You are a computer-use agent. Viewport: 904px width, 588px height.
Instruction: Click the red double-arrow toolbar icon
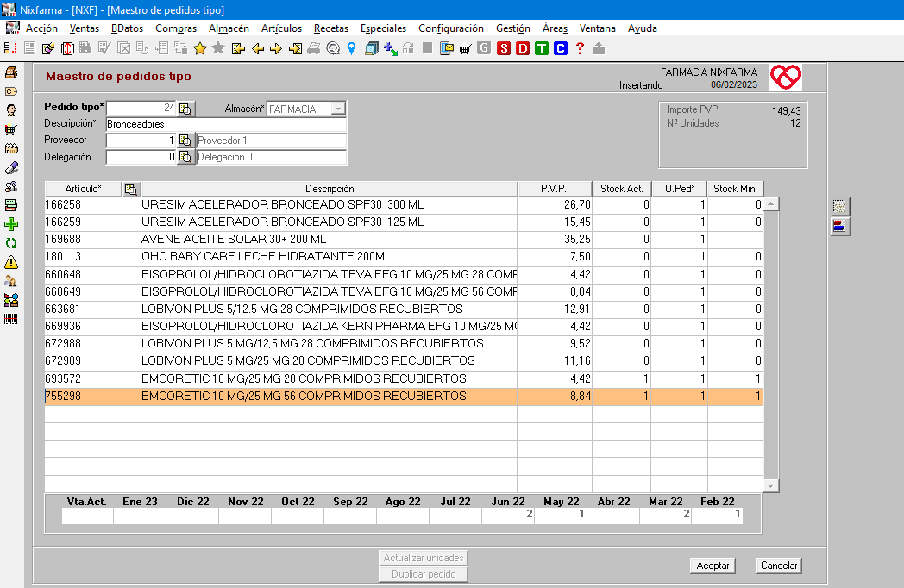(67, 49)
